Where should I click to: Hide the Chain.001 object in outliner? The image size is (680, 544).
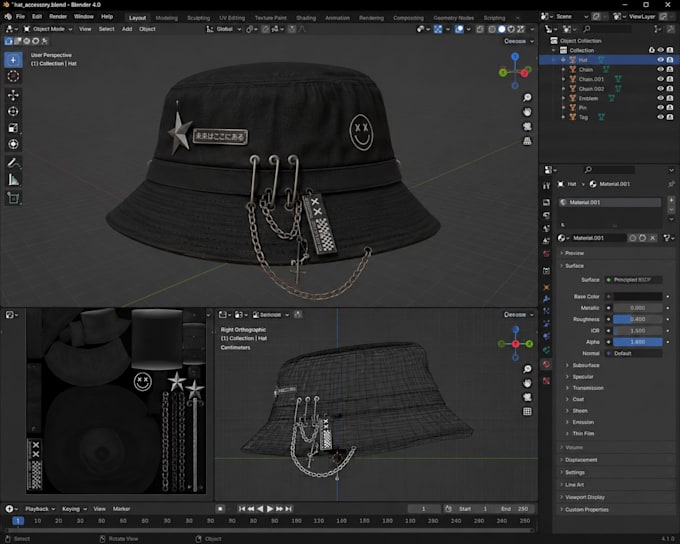[x=660, y=79]
